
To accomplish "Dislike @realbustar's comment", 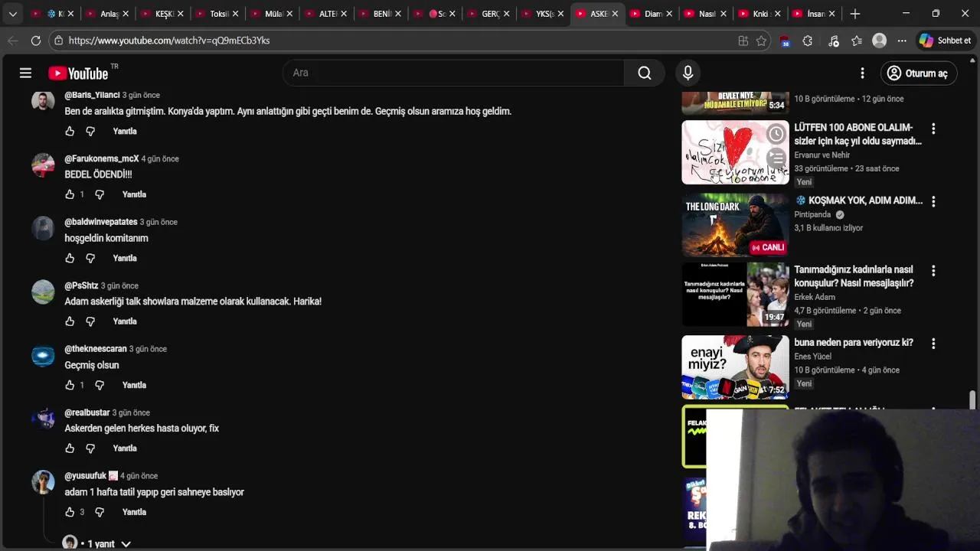I will click(x=90, y=448).
